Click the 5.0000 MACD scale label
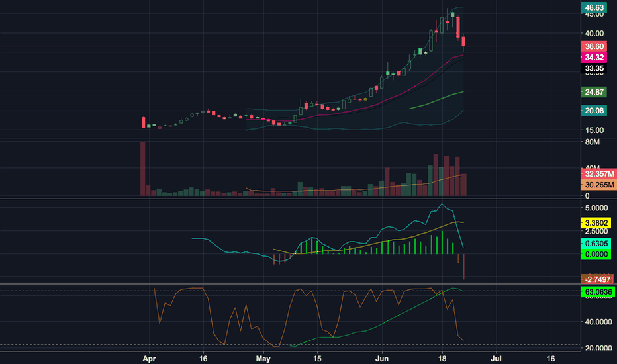This screenshot has height=364, width=617. [x=596, y=208]
